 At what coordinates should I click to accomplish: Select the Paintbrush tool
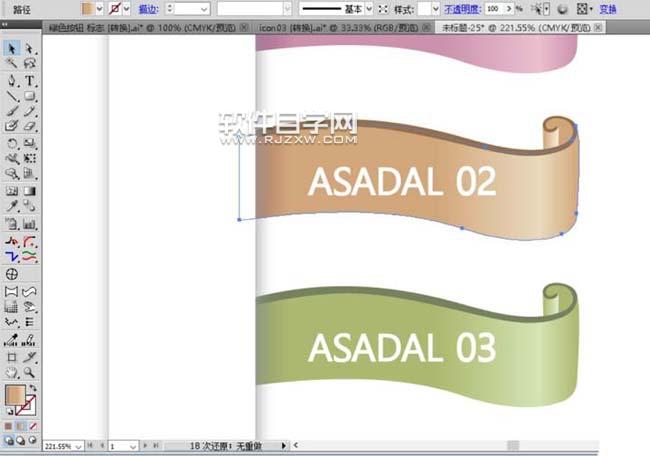[12, 111]
